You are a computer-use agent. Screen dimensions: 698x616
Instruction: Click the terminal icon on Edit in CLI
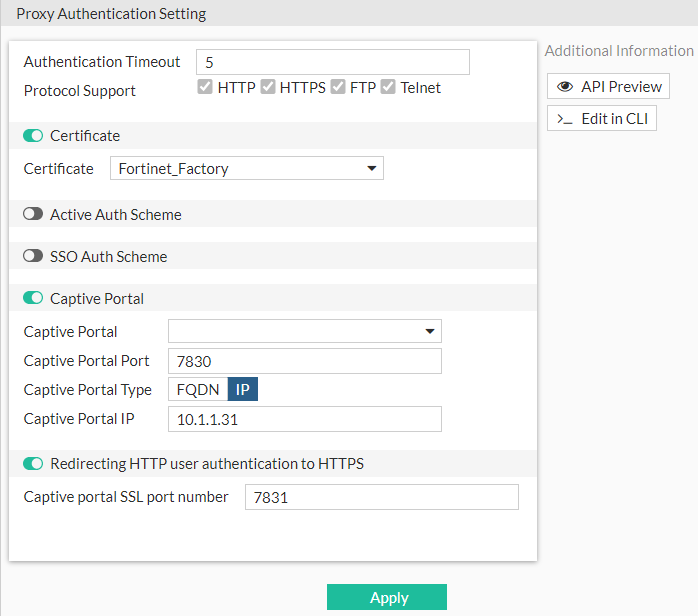tap(565, 119)
